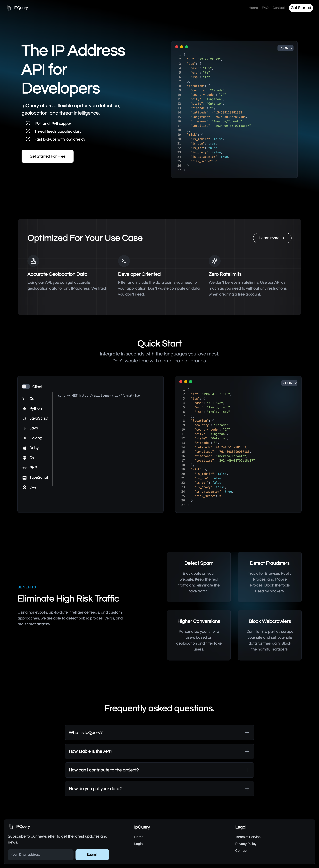Expand the 'What is IpQuery?' question
Image resolution: width=319 pixels, height=868 pixels.
[159, 732]
